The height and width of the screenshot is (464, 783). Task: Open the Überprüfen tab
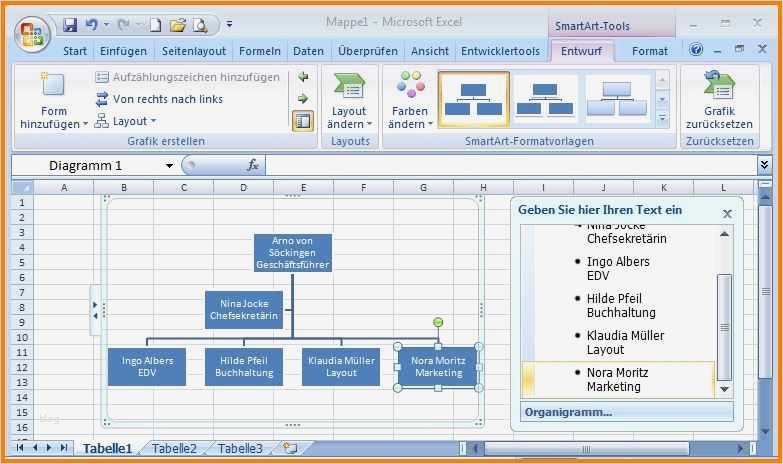[368, 51]
